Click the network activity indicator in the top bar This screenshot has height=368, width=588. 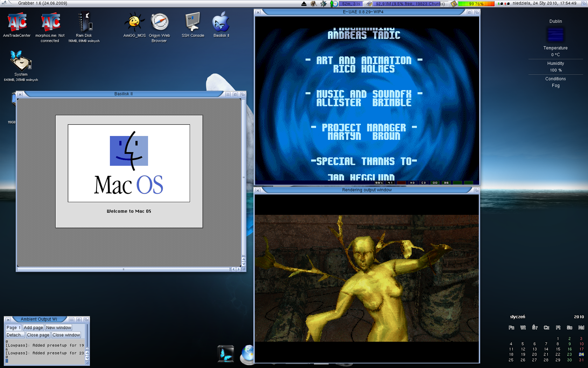coord(504,4)
